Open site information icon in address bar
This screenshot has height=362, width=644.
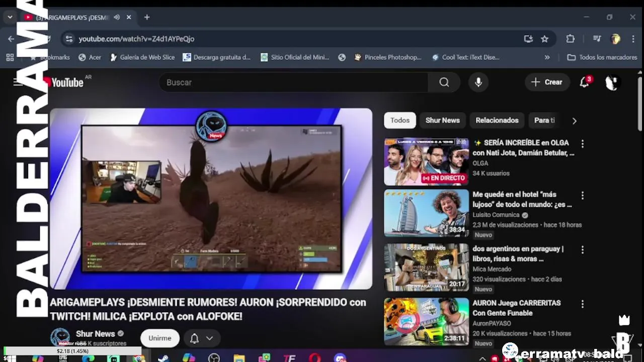[69, 39]
